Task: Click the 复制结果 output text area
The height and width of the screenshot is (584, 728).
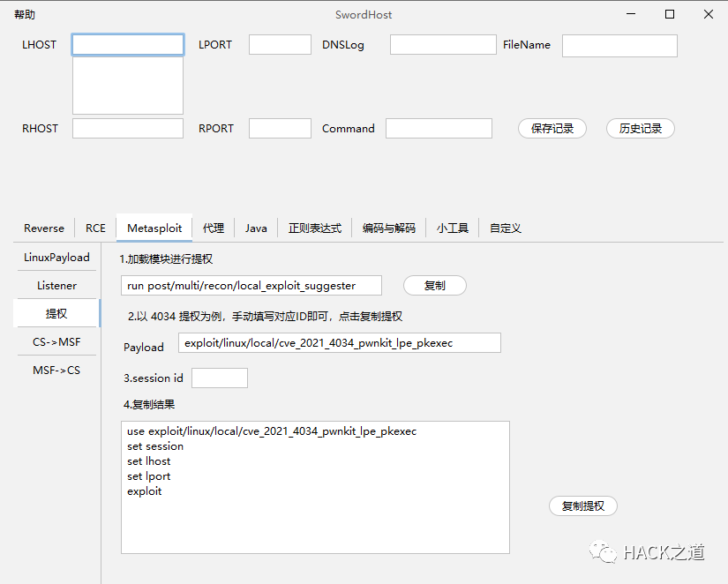Action: pyautogui.click(x=315, y=488)
